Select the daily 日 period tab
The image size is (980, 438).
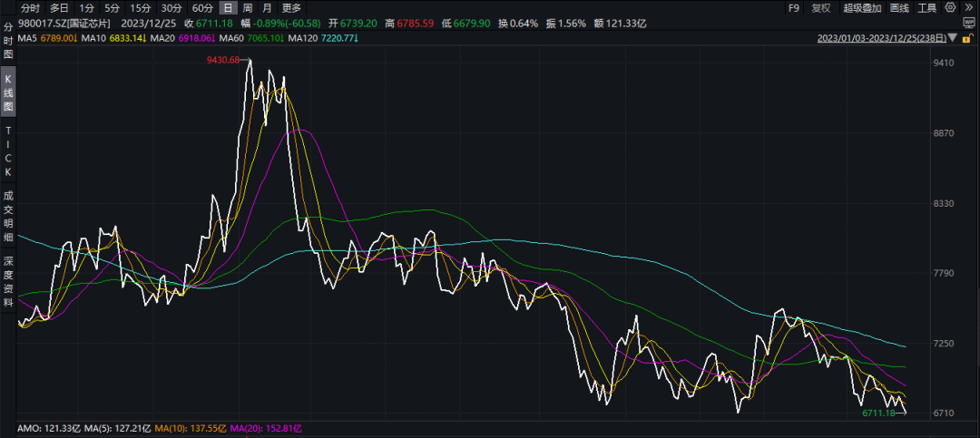coord(229,8)
